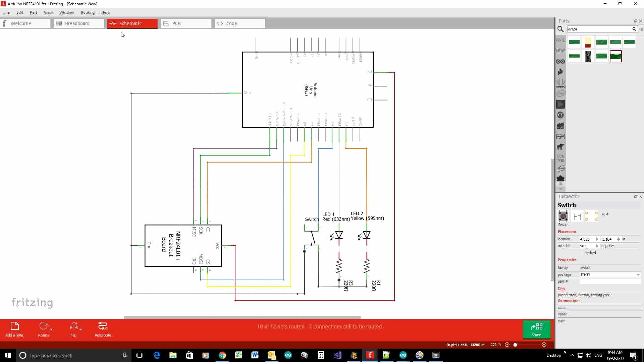Select the Arduino parts bin icon
Viewport: 644px width, 362px height.
[560, 61]
